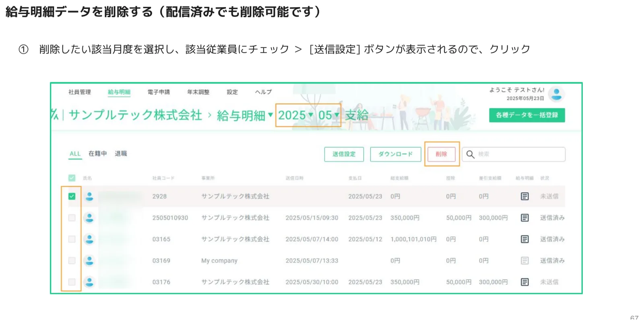Switch to the 在籍中 tab
This screenshot has height=325, width=644.
(98, 154)
